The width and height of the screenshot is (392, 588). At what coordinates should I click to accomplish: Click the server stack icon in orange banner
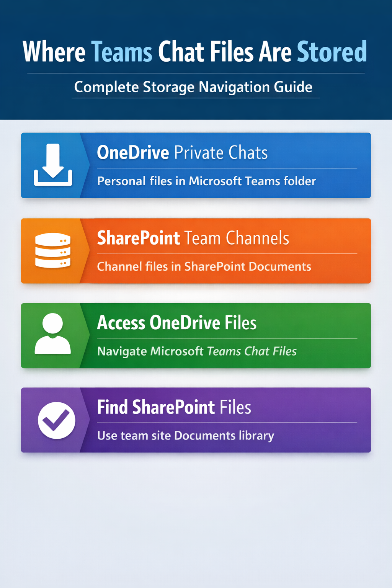(x=53, y=250)
